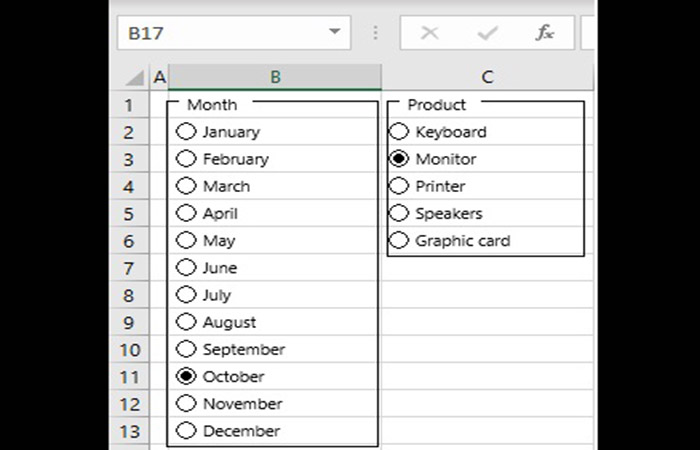700x450 pixels.
Task: Choose the Graphic card option
Action: point(399,241)
